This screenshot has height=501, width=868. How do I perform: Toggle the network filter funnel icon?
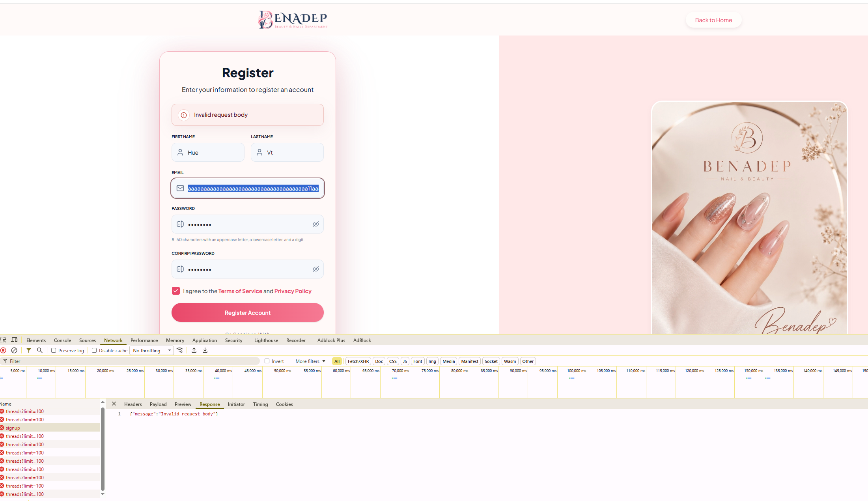29,350
